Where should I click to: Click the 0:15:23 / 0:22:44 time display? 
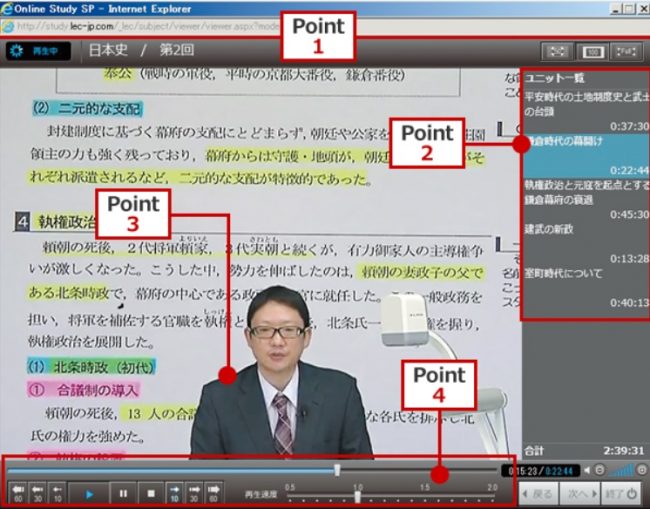[540, 471]
